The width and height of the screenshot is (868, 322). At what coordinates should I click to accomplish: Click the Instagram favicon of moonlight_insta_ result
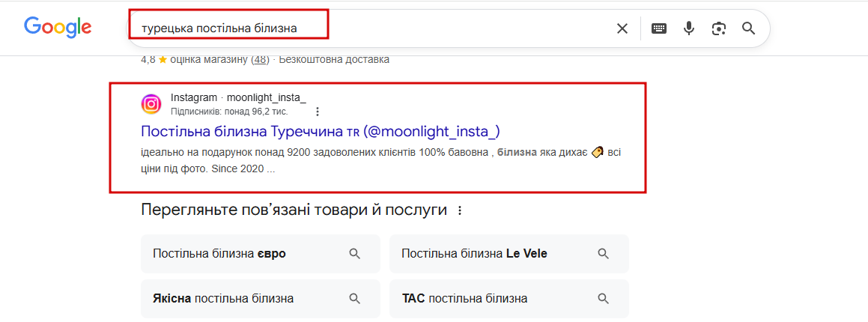(x=151, y=103)
